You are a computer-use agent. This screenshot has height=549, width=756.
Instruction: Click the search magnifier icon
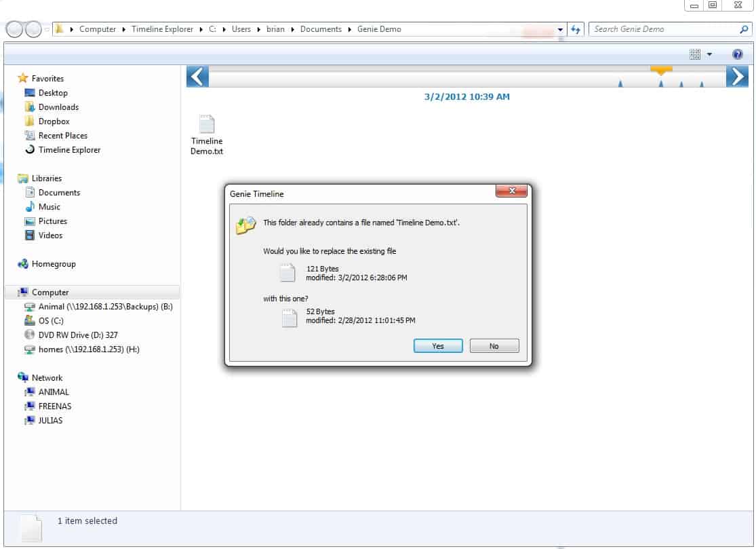point(744,29)
